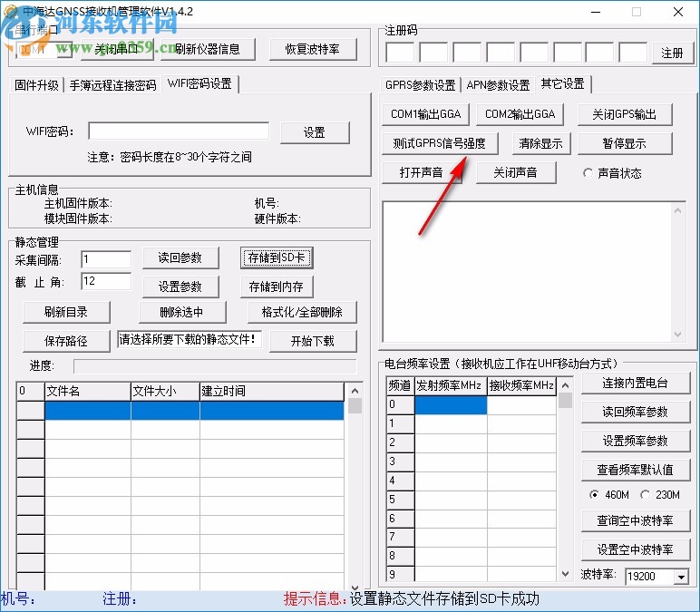
Task: Click 保存路径 button
Action: (66, 341)
